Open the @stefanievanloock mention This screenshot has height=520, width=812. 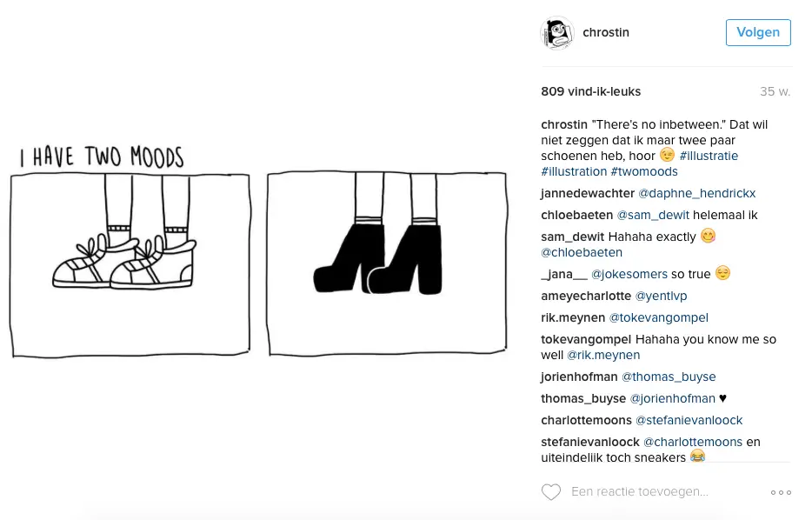pos(689,420)
